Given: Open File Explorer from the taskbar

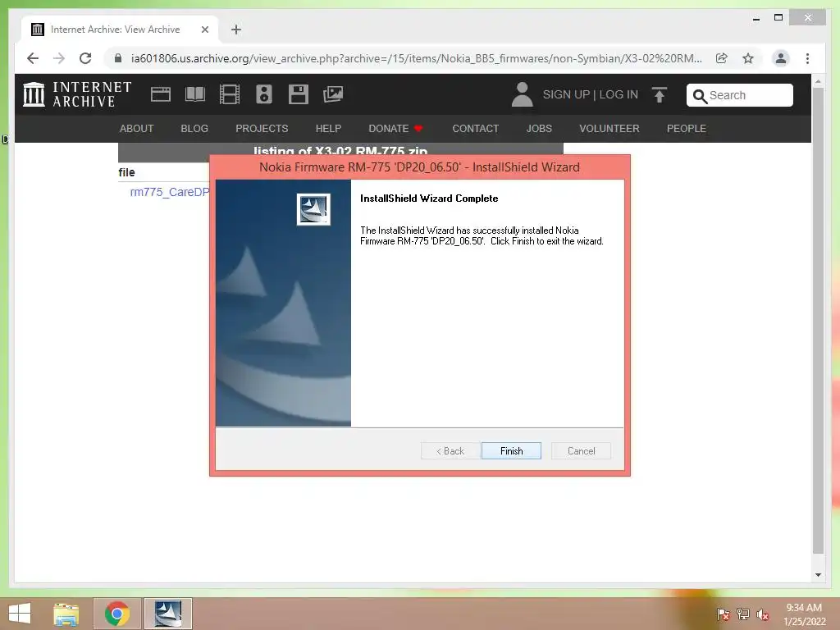Looking at the screenshot, I should [66, 614].
